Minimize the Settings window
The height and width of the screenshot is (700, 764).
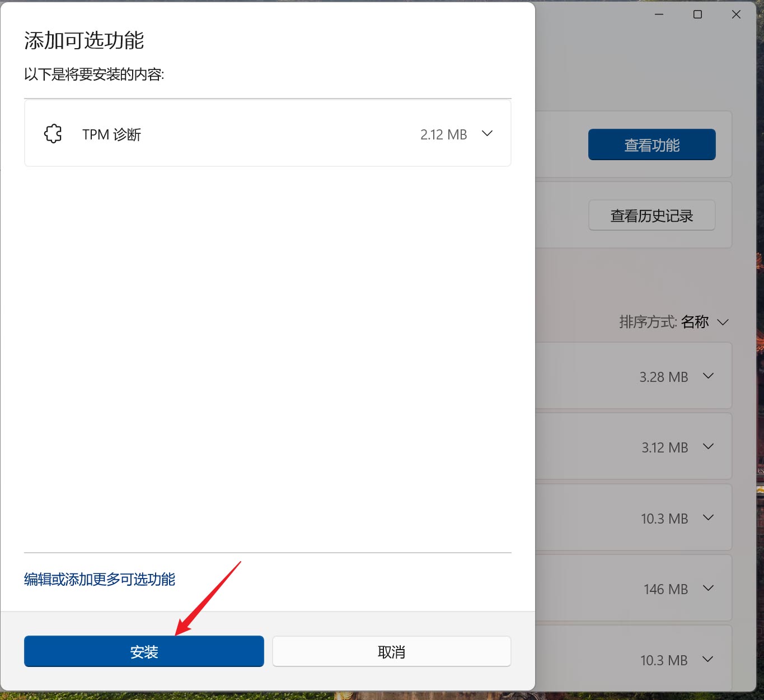click(x=658, y=14)
